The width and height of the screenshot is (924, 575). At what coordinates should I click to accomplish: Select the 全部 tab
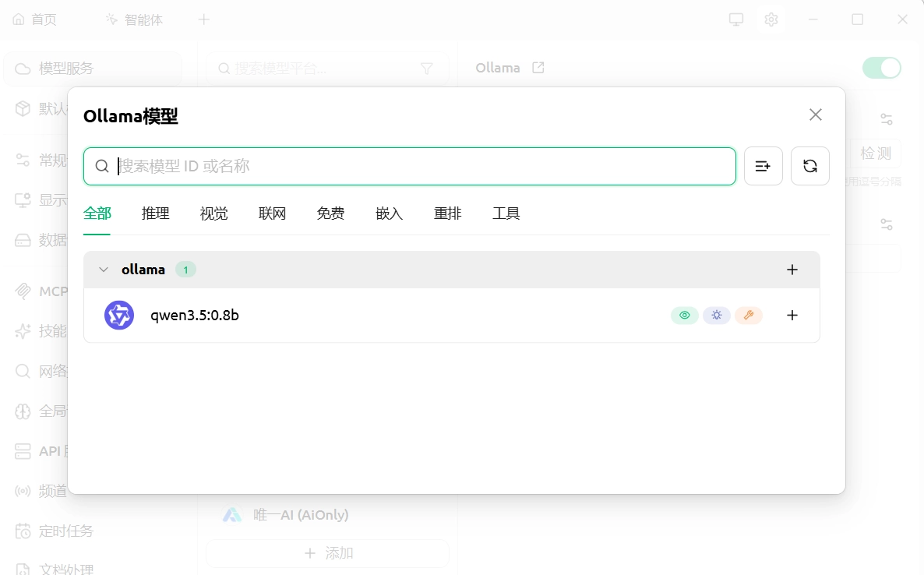tap(97, 213)
